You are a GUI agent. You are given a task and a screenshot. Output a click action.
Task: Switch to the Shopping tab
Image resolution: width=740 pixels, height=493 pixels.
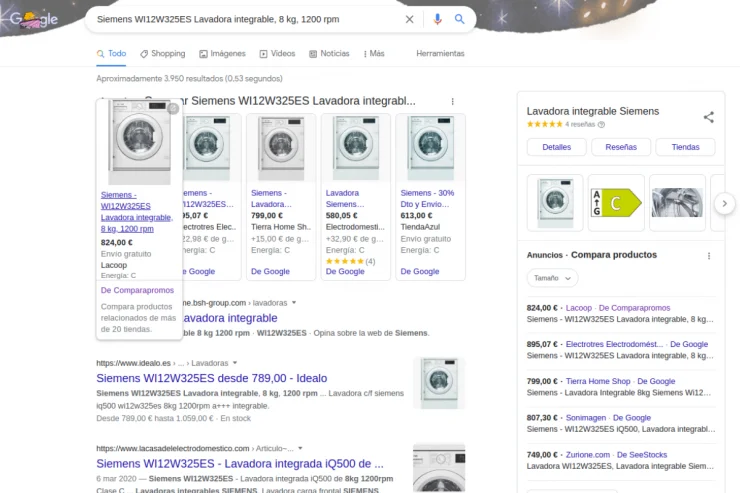click(x=162, y=54)
